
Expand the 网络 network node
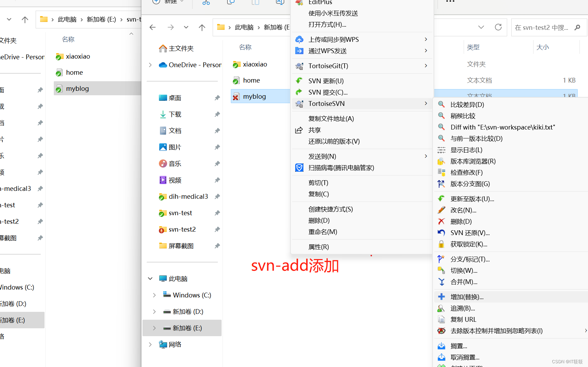tap(150, 344)
